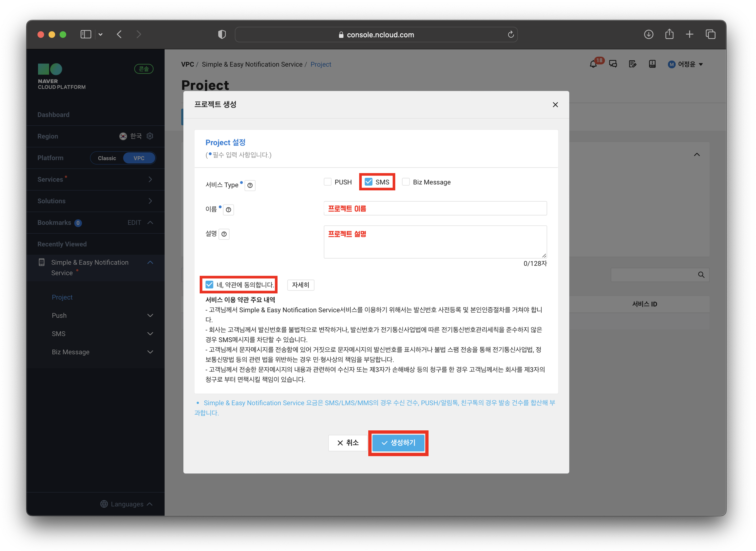Click the search magnifier icon
756x551 pixels.
pyautogui.click(x=701, y=275)
